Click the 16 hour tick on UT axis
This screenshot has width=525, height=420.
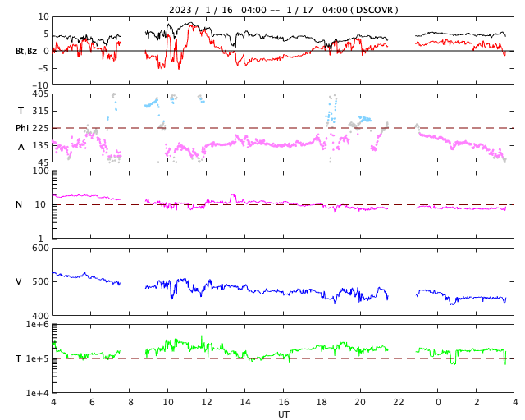click(x=284, y=402)
